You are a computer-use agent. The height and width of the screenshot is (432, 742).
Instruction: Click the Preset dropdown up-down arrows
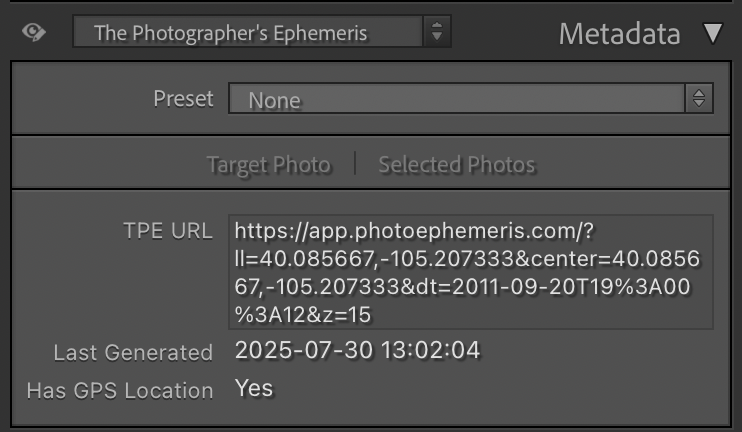(699, 98)
